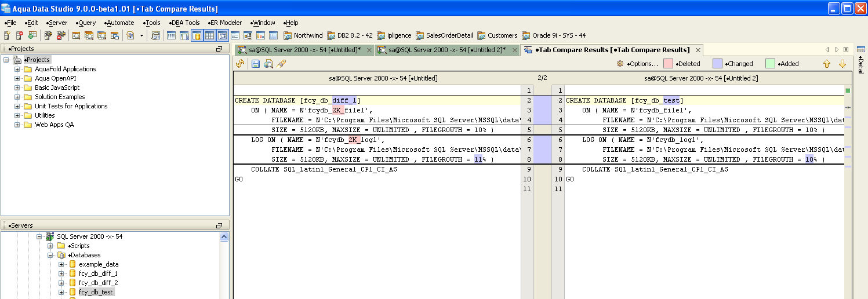The image size is (868, 299).
Task: Collapse the Projects root node
Action: point(6,60)
